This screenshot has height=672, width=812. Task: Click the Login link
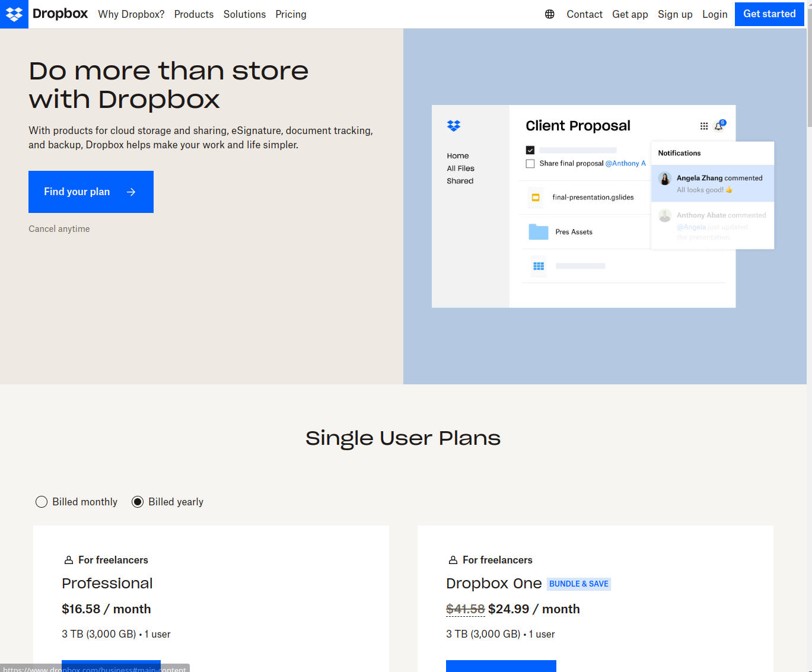click(715, 14)
